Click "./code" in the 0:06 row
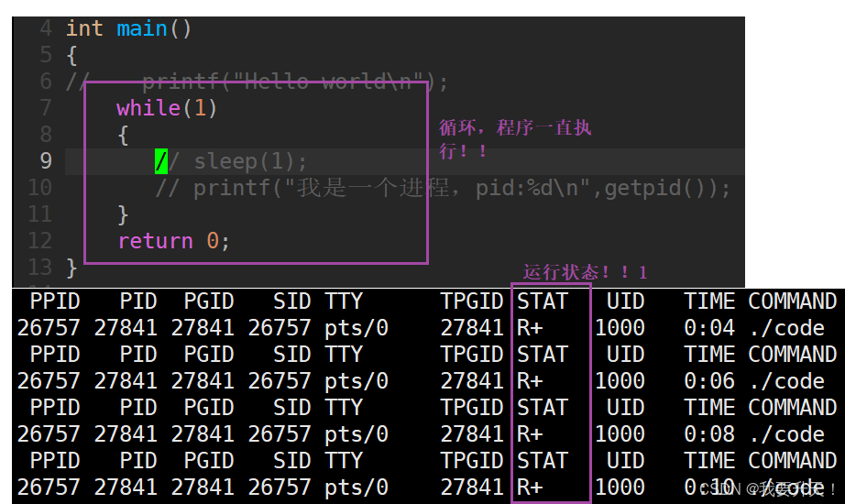The width and height of the screenshot is (845, 504). pos(787,381)
